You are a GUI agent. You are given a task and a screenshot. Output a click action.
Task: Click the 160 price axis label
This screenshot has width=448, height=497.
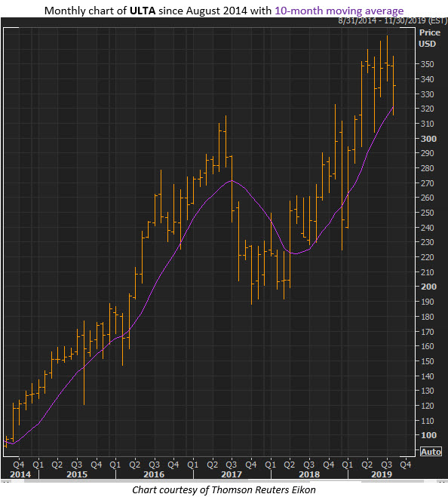pyautogui.click(x=427, y=346)
